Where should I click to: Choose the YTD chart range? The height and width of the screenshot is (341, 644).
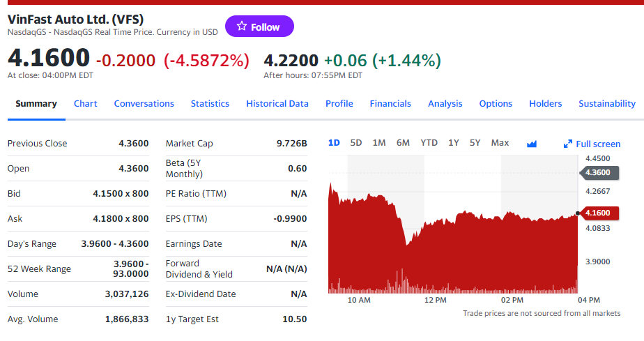click(x=429, y=143)
